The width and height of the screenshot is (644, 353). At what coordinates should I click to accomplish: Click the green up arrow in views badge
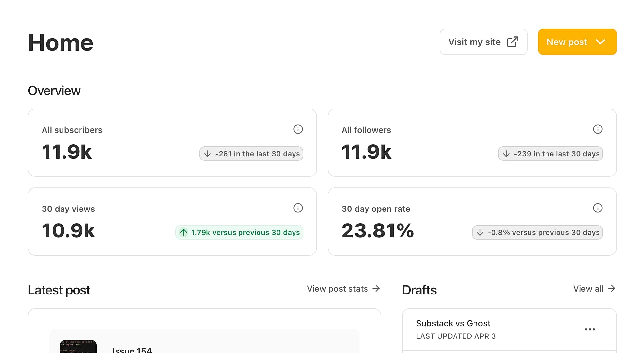(184, 232)
